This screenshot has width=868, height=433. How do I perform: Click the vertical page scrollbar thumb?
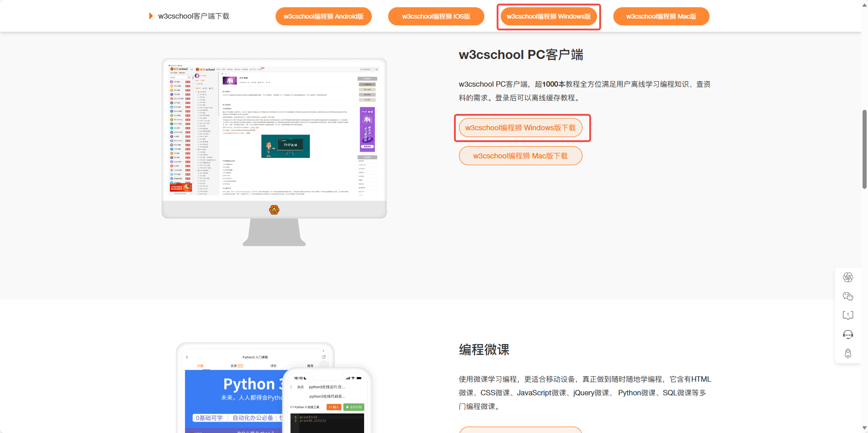[864, 149]
